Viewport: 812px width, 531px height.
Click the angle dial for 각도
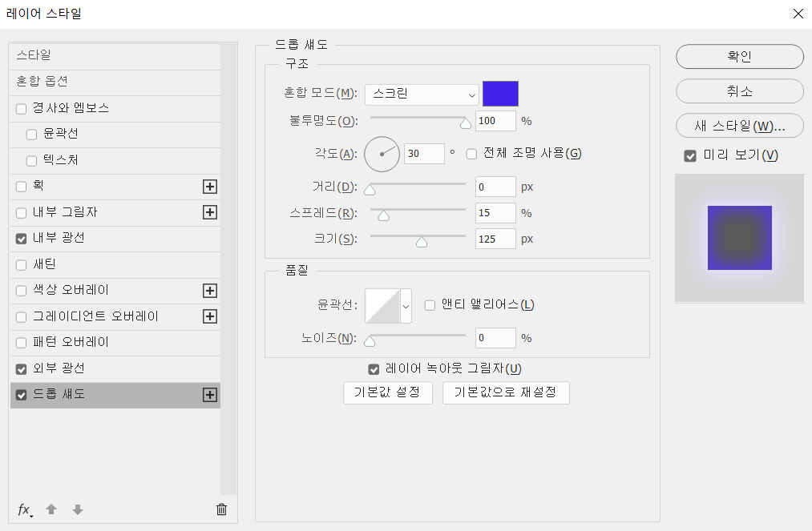coord(382,154)
